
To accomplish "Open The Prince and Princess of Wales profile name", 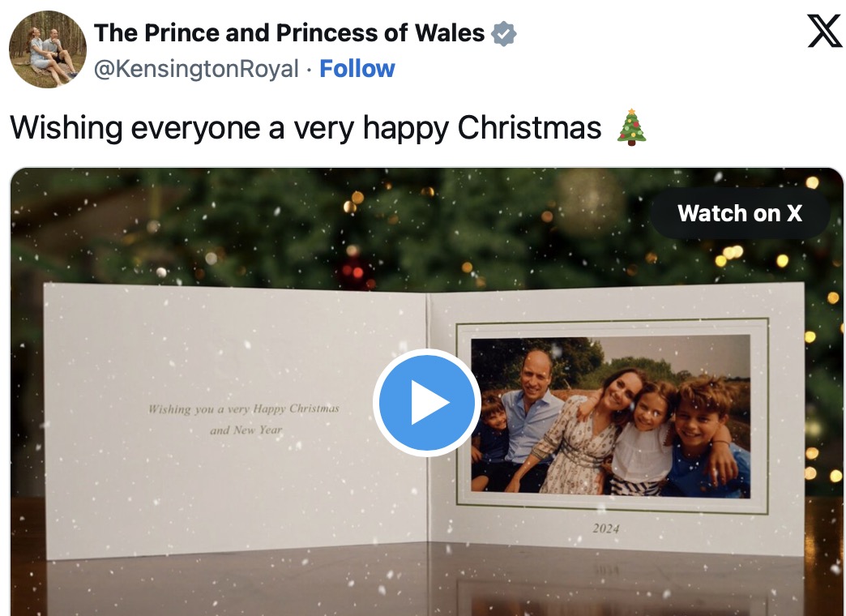I will pos(289,33).
